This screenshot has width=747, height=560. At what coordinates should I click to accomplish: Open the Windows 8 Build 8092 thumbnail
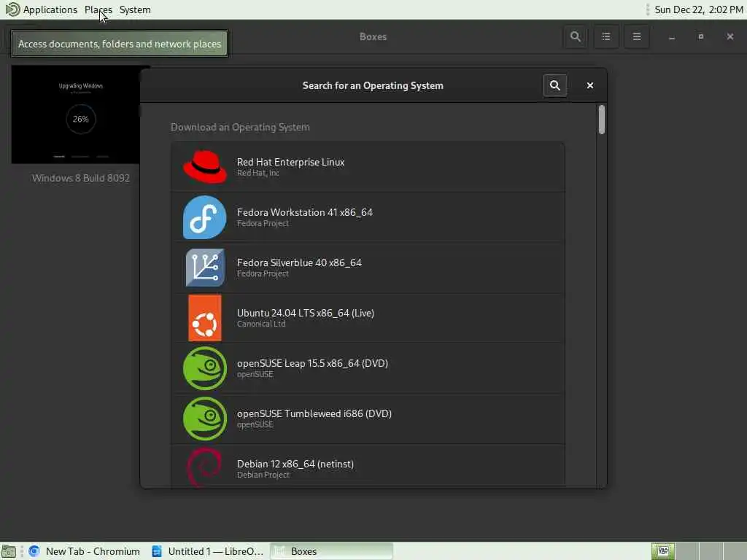(x=76, y=114)
